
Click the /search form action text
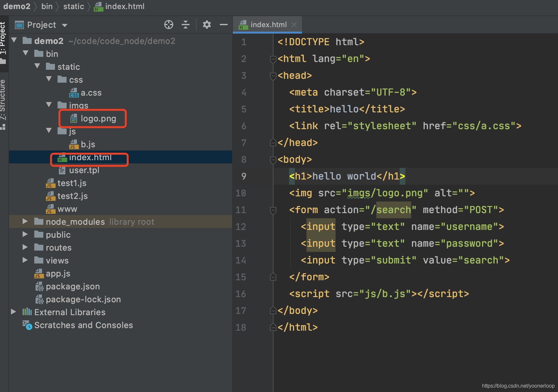391,210
